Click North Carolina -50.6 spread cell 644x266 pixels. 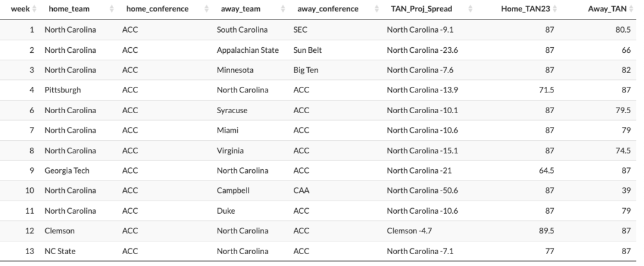pyautogui.click(x=422, y=191)
